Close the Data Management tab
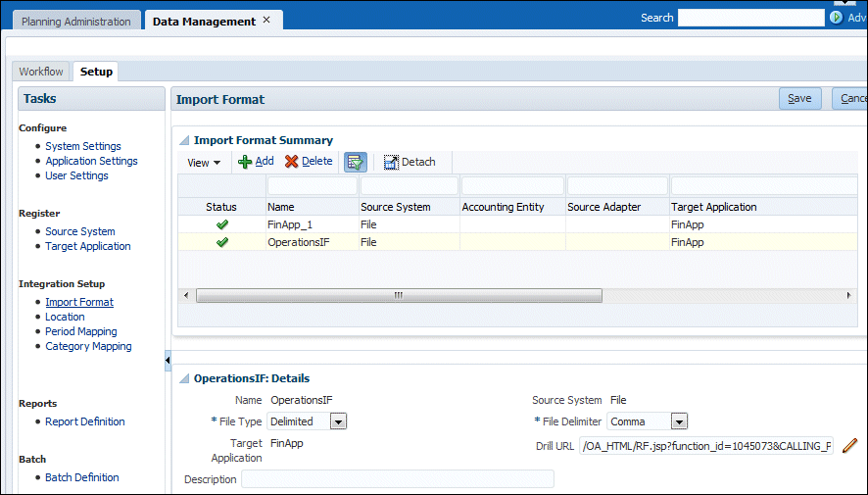Viewport: 868px width, 495px height. pyautogui.click(x=266, y=21)
